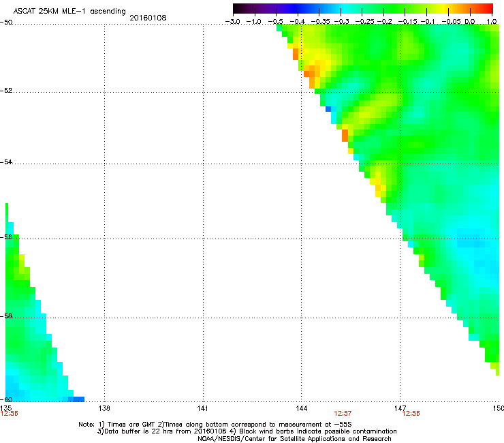Click the -54 latitude label
The width and height of the screenshot is (504, 443).
click(x=6, y=162)
